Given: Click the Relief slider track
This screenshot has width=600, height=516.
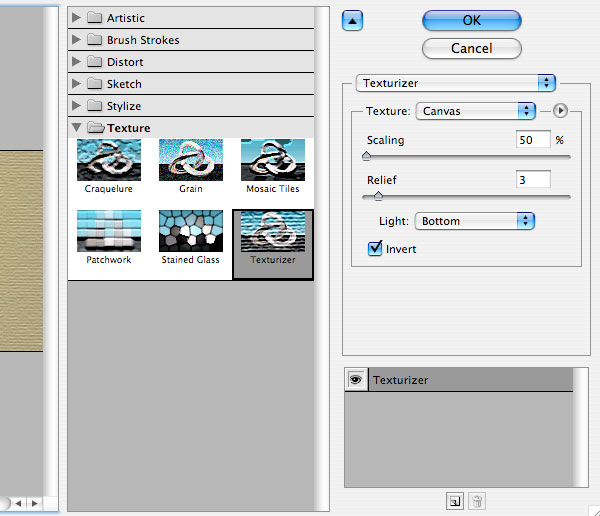Looking at the screenshot, I should click(466, 197).
